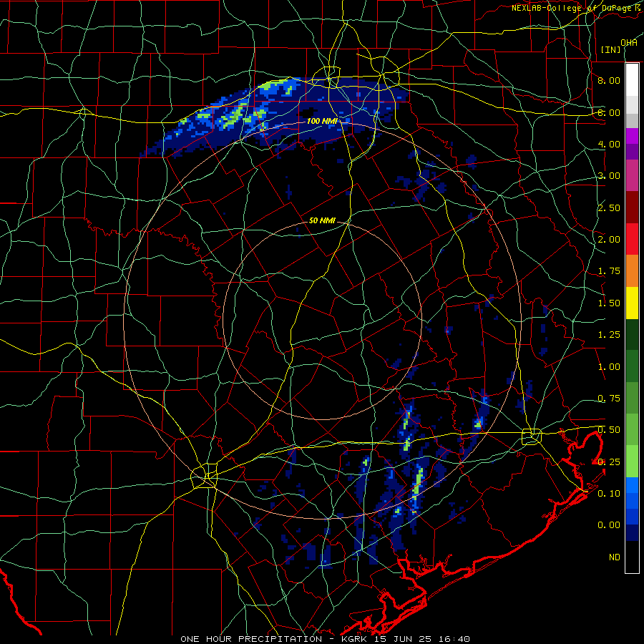Click the 1.50 legend value
This screenshot has width=644, height=644.
(x=609, y=303)
